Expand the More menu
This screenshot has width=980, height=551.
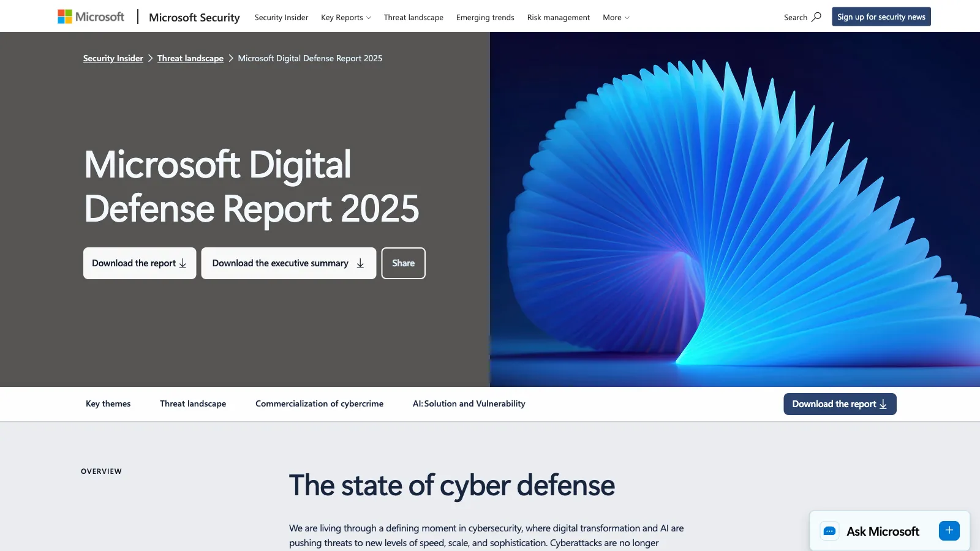[x=616, y=17]
